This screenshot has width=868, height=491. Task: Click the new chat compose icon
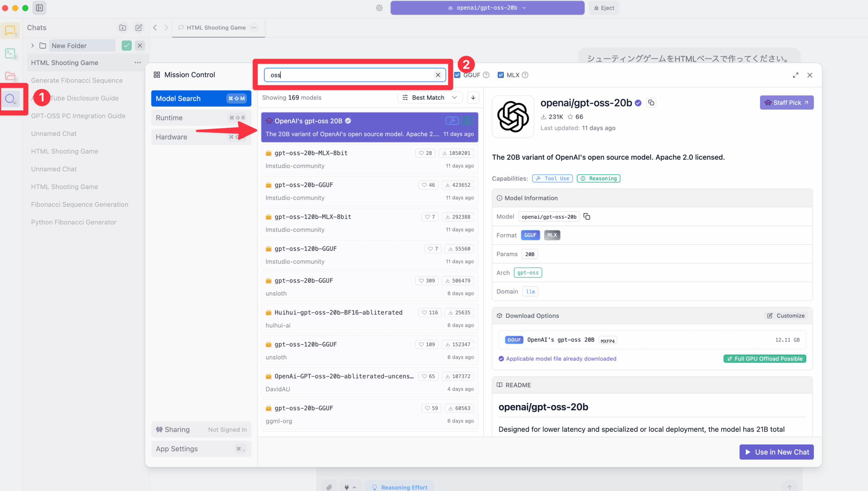139,28
